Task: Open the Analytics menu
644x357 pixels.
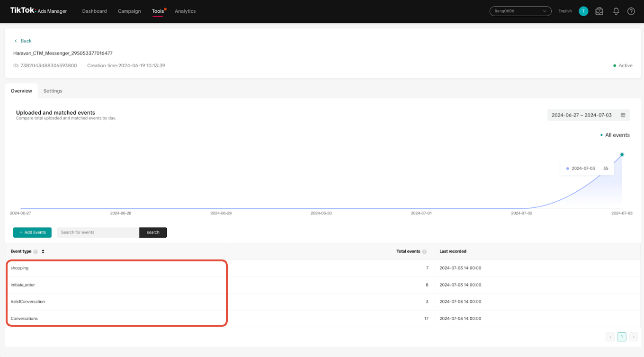Action: [185, 11]
